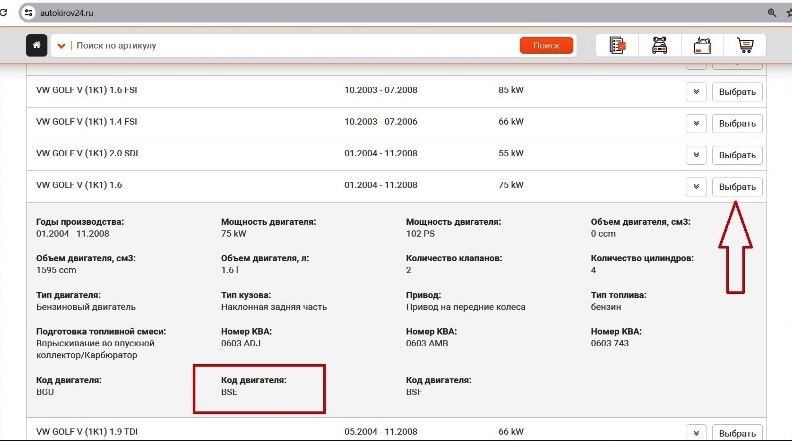Screen dimensions: 792x441
Task: Expand details for GOLF V 2.0 SDI
Action: point(696,155)
